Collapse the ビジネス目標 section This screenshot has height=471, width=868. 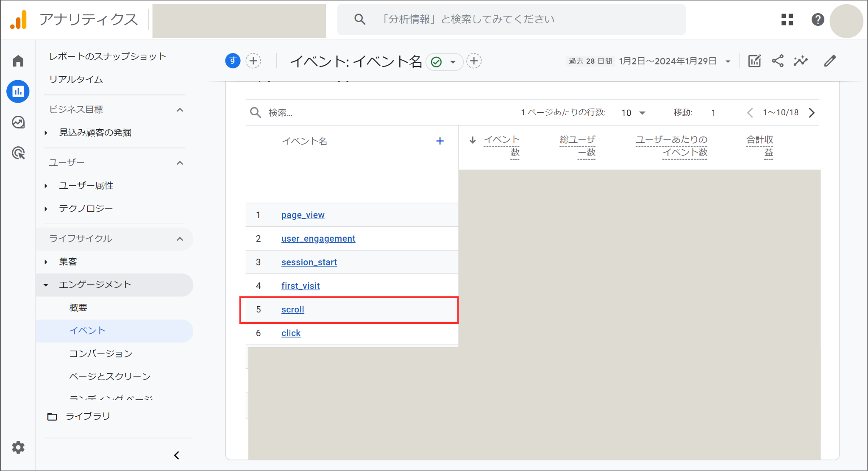coord(180,110)
